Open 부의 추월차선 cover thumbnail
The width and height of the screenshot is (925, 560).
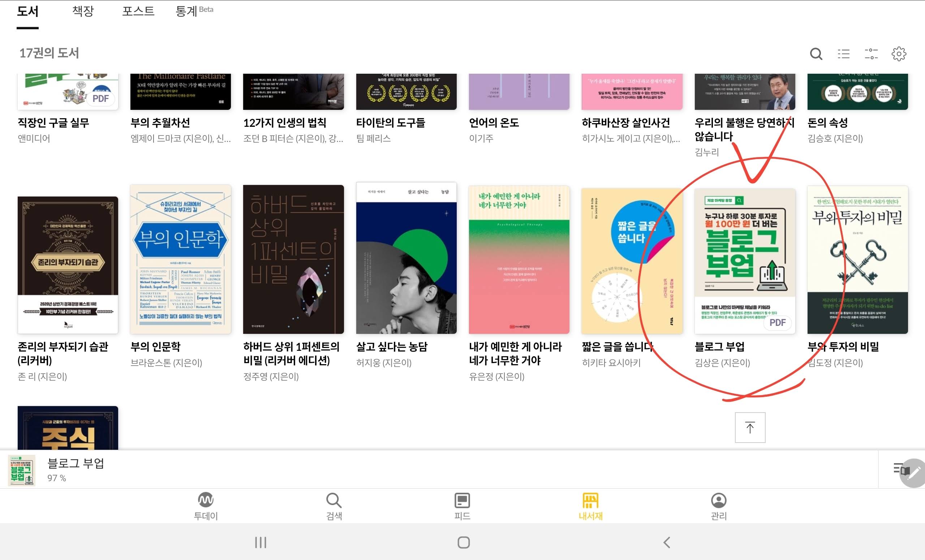(181, 91)
